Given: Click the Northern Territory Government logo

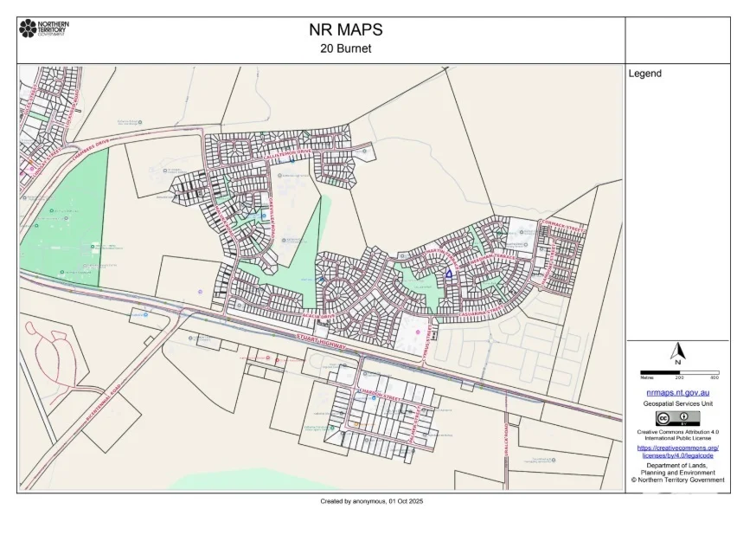Looking at the screenshot, I should coord(42,29).
